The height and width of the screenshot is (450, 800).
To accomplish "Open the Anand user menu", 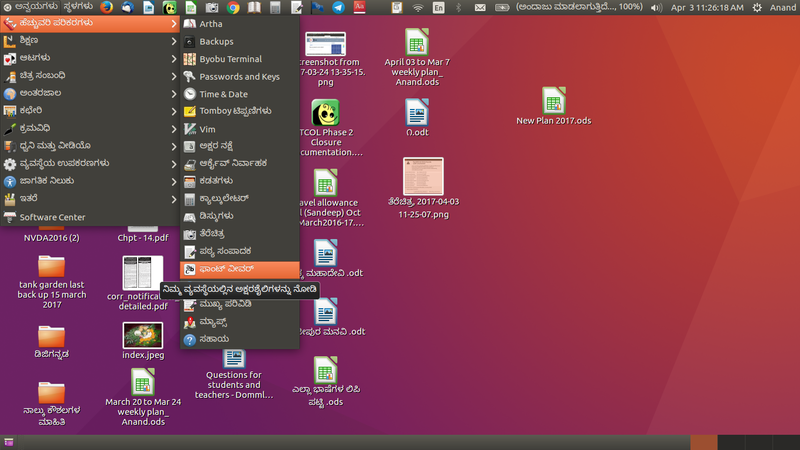I will click(x=783, y=8).
